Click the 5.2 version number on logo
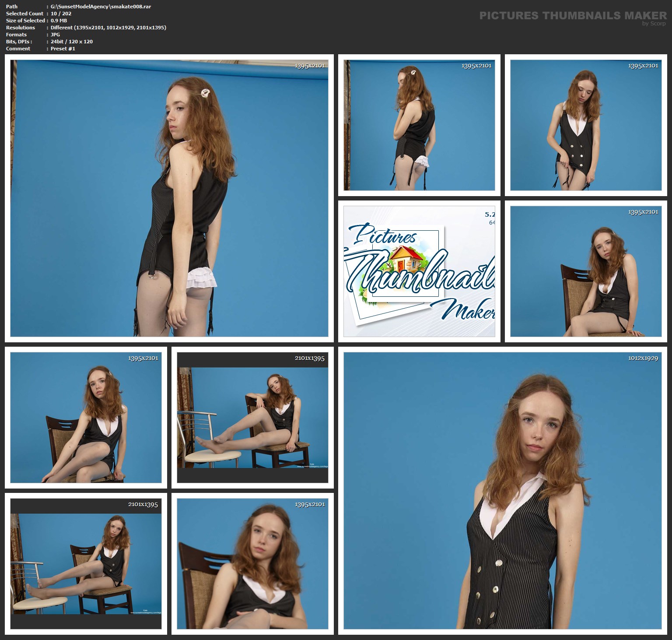This screenshot has width=672, height=640. click(x=489, y=215)
